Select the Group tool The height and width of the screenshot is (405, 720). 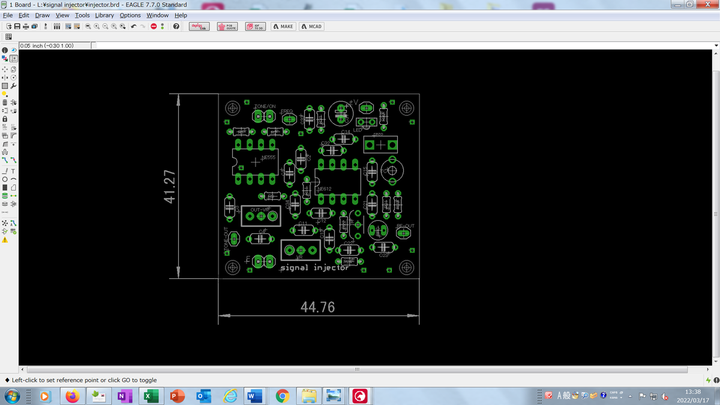click(x=5, y=86)
